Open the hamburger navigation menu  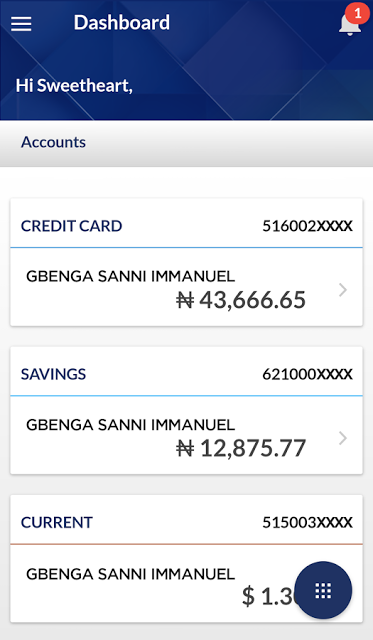[21, 24]
